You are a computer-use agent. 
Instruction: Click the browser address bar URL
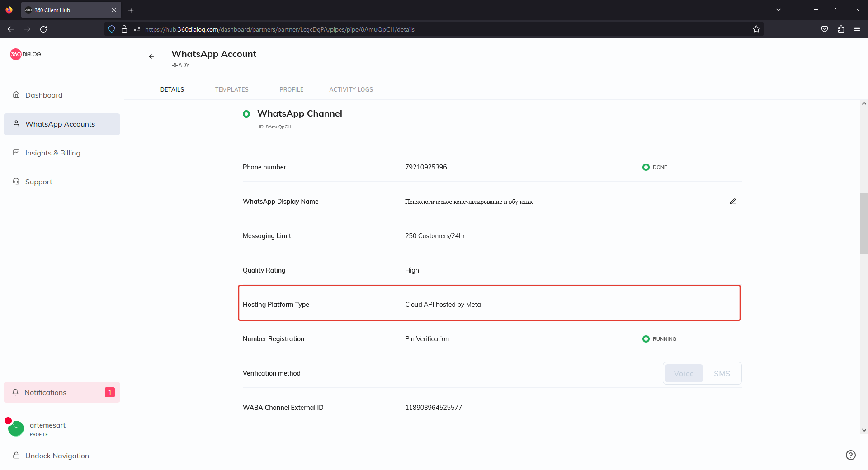click(x=280, y=29)
